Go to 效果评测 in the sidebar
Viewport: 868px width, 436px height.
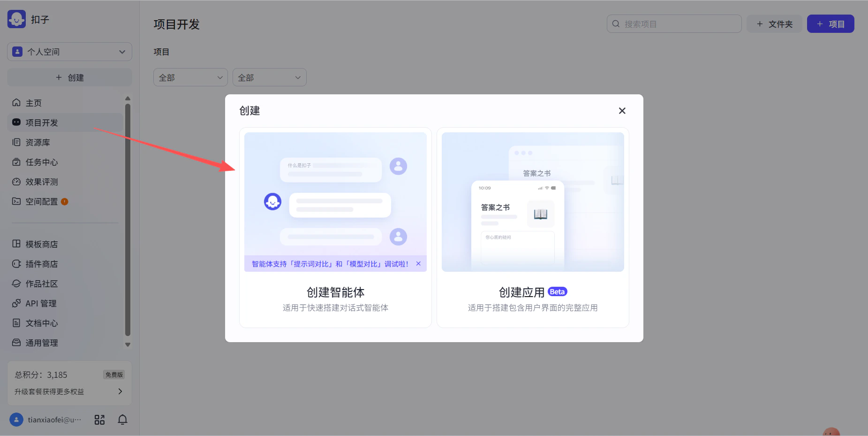[41, 182]
